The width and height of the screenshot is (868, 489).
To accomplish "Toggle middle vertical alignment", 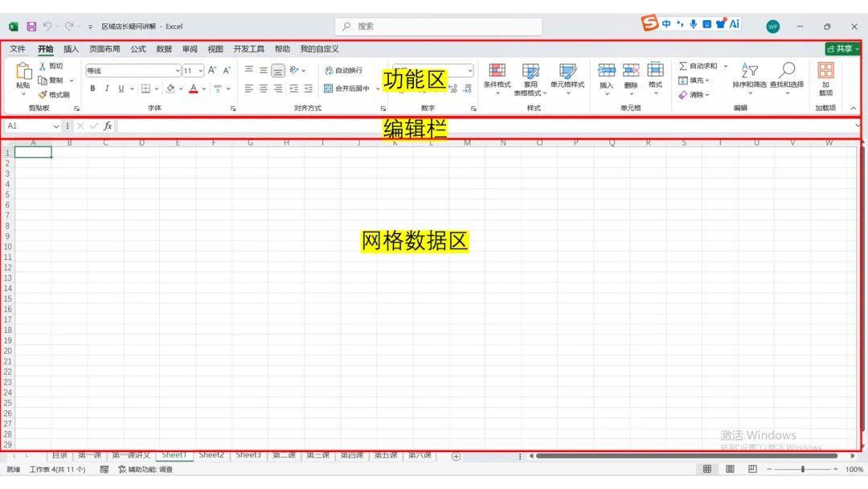I will [x=264, y=70].
